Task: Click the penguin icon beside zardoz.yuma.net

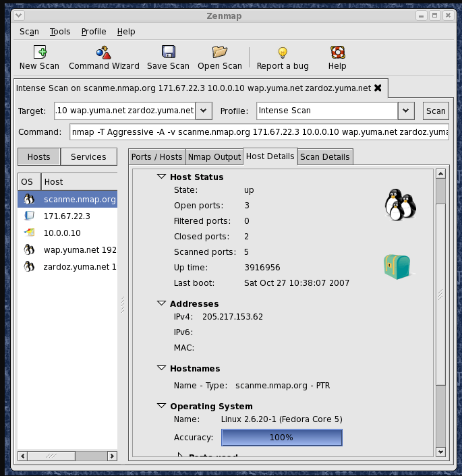Action: 29,266
